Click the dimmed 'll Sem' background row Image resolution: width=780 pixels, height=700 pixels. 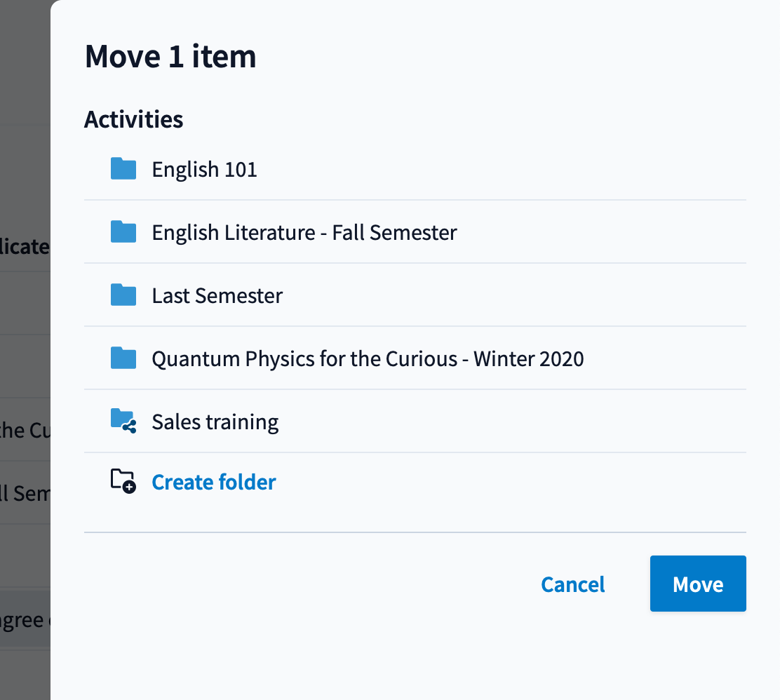click(x=25, y=492)
